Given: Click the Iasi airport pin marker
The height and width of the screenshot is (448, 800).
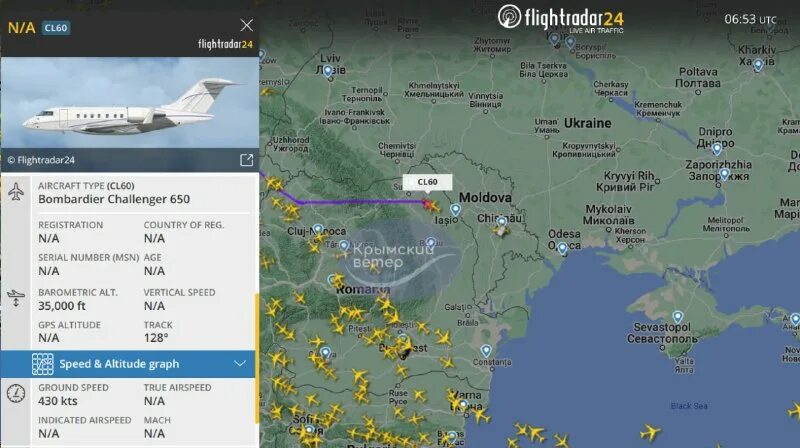Looking at the screenshot, I should coord(455,210).
